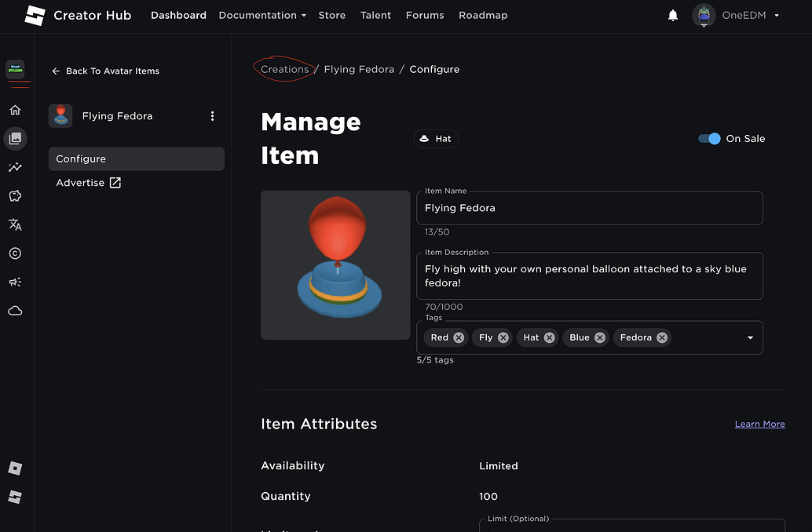812x532 pixels.
Task: Click the Flying Fedora item thumbnail
Action: [335, 264]
